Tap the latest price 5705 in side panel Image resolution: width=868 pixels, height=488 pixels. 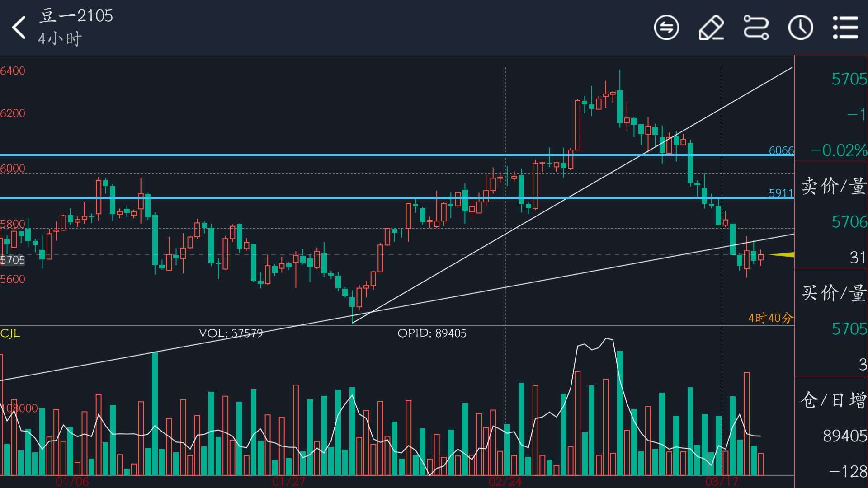[x=849, y=79]
